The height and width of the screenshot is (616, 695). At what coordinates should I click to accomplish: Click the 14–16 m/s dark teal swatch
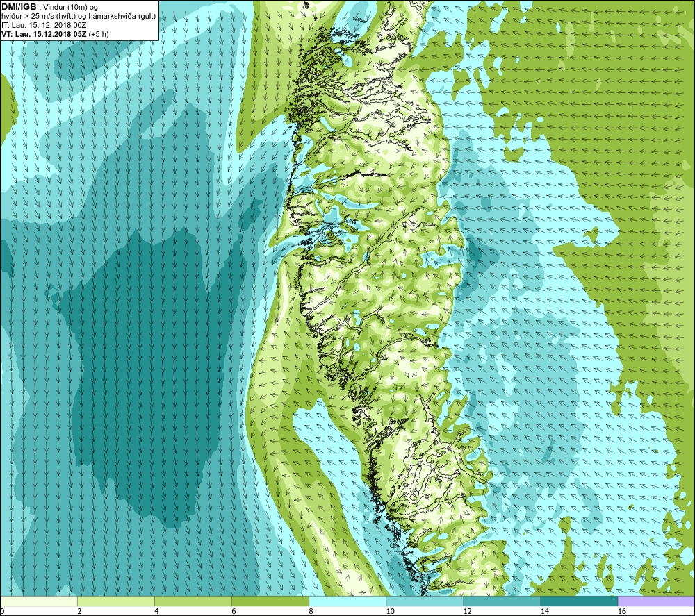(x=579, y=601)
